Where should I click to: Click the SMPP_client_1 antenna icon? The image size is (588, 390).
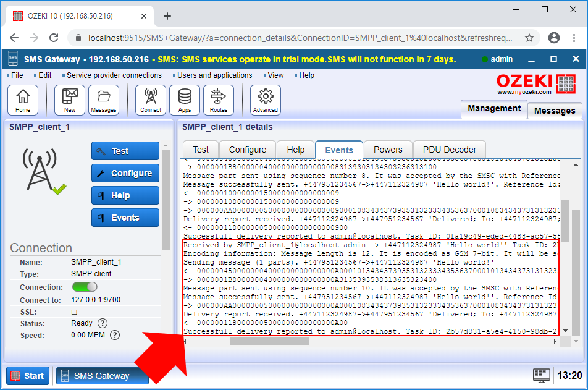tap(43, 171)
